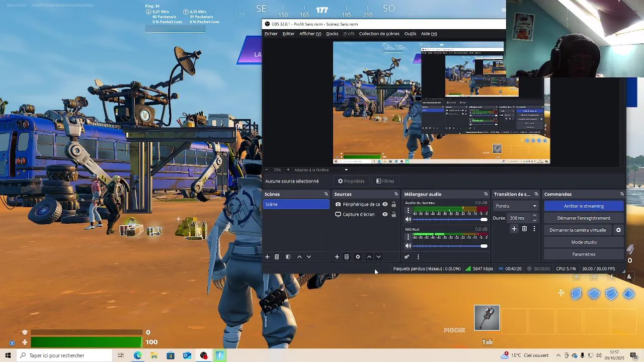Screen dimensions: 644x362
Task: Open audio mixer bottom three-dot menu
Action: point(418,257)
